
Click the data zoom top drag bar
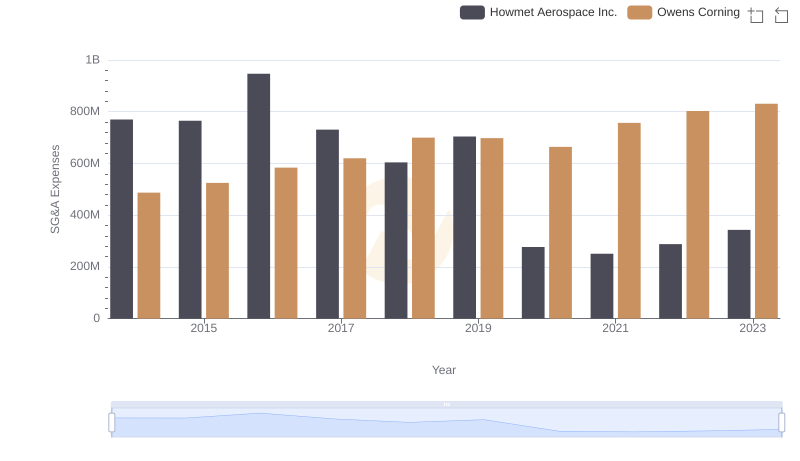tap(446, 404)
